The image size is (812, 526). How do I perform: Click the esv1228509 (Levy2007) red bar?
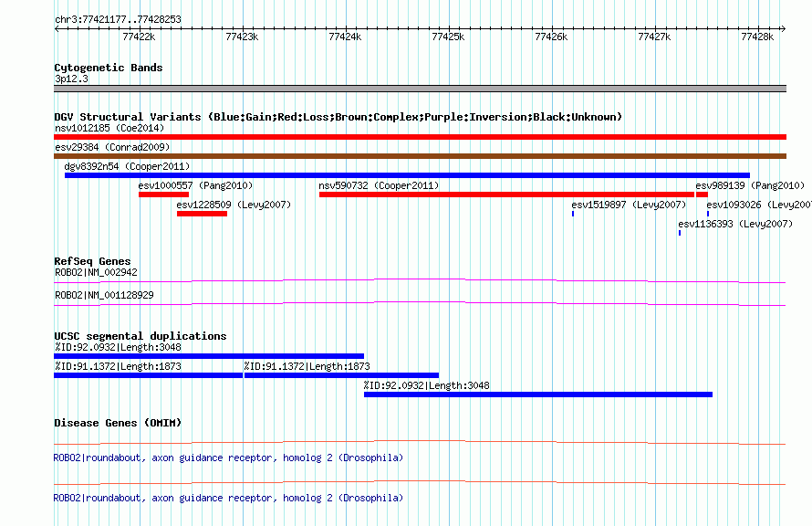tap(202, 214)
